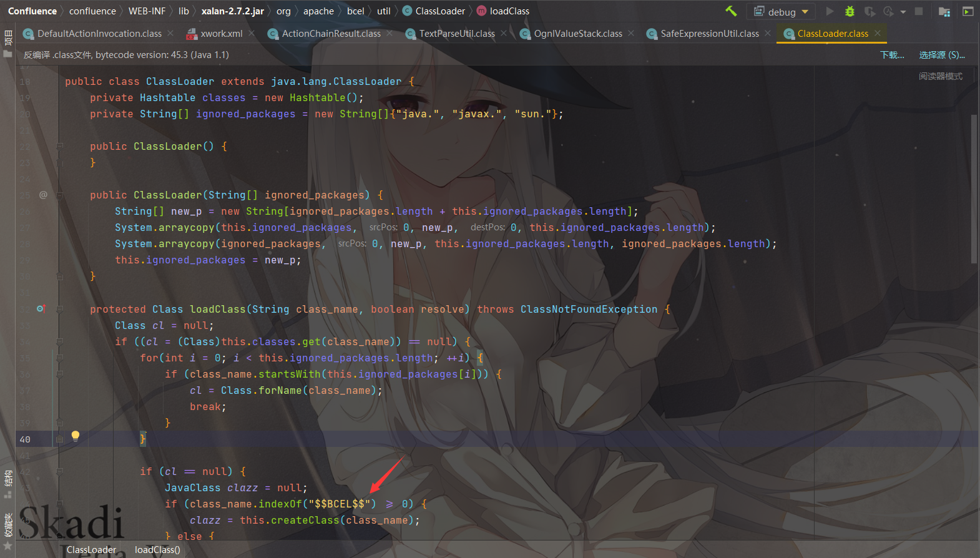The image size is (980, 558).
Task: Run the debug configuration with play button
Action: pos(830,11)
